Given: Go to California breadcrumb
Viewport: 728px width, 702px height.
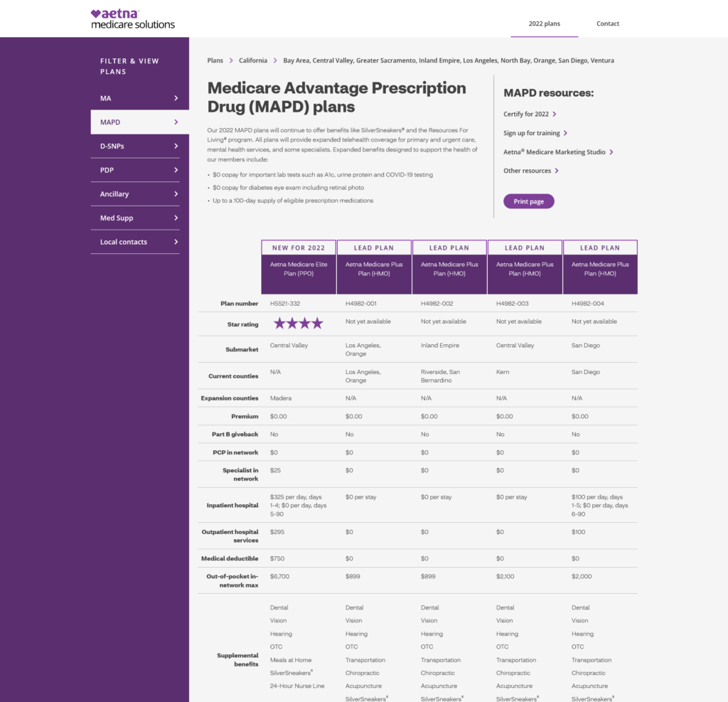Looking at the screenshot, I should pos(253,60).
